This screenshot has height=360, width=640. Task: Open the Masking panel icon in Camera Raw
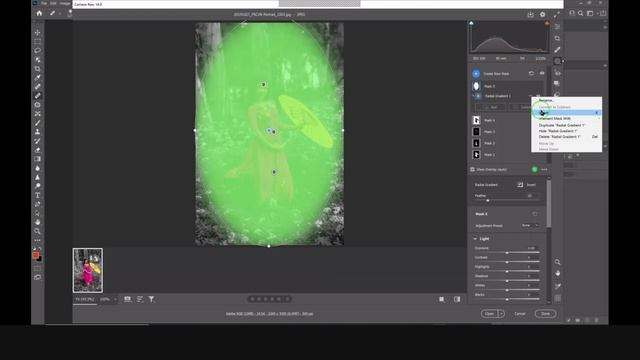[557, 61]
